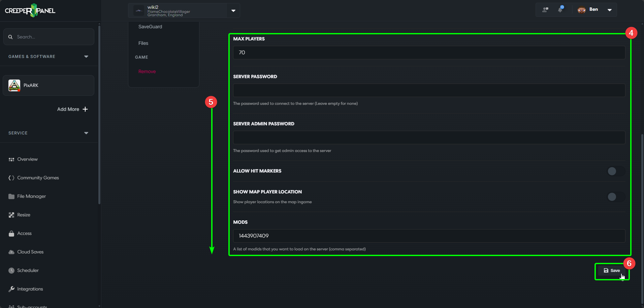Click the Max Players input field
The image size is (644, 308).
[x=429, y=53]
